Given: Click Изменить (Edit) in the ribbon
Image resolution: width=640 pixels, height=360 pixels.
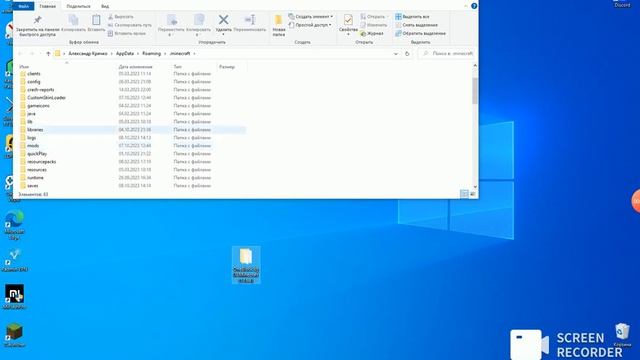Looking at the screenshot, I should tap(373, 25).
